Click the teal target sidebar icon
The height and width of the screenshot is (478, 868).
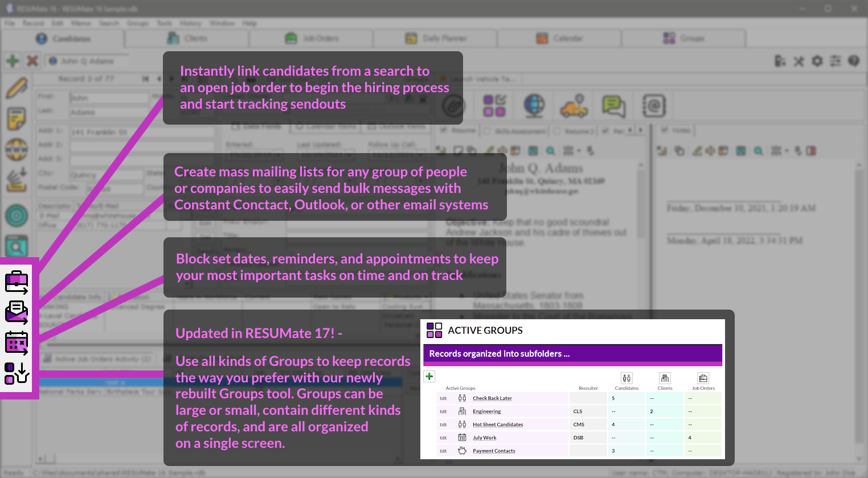coord(17,216)
